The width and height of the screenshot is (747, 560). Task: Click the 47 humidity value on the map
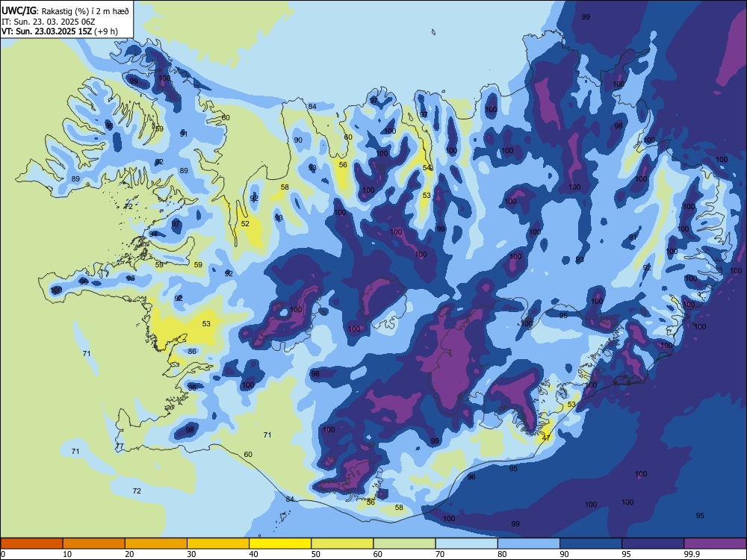click(547, 438)
